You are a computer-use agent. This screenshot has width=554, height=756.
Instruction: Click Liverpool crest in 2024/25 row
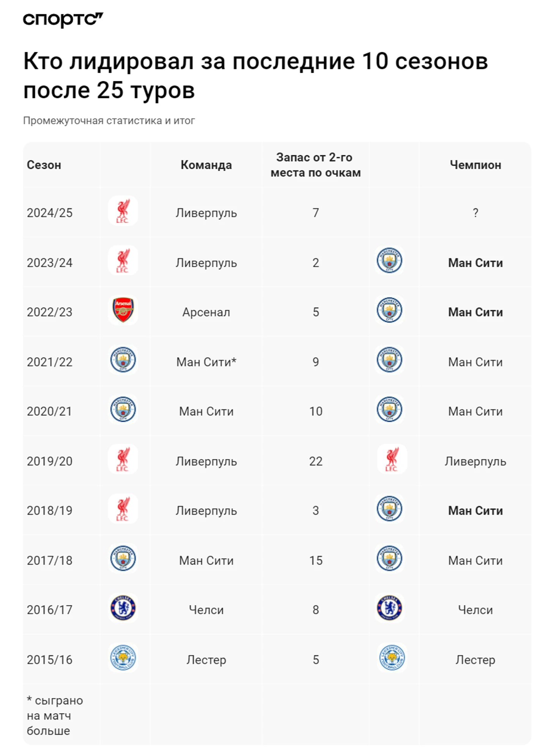pos(123,211)
